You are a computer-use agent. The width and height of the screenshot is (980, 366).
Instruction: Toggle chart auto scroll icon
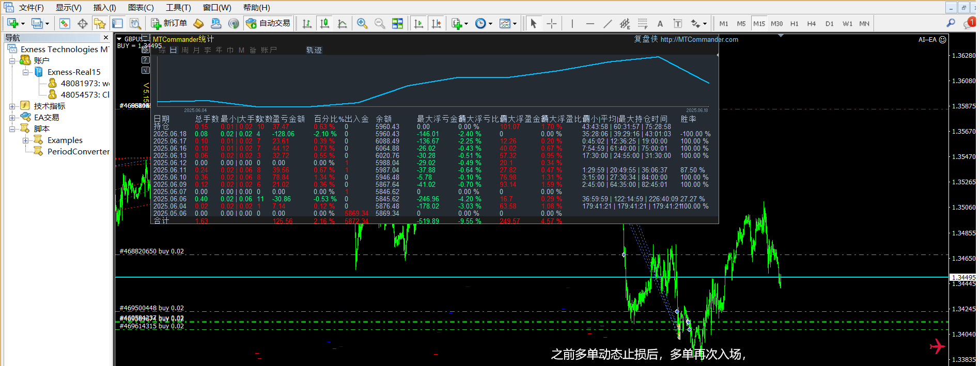(418, 23)
